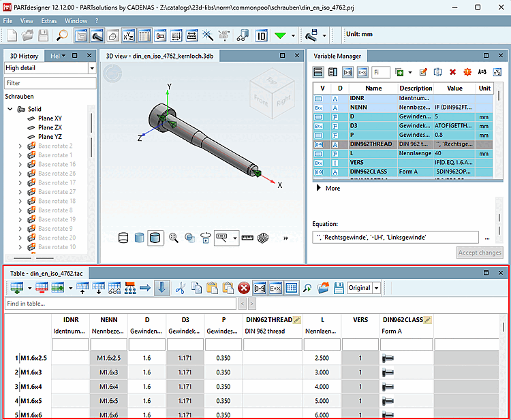
Task: Toggle the 3D History docking window icon
Action: point(81,35)
